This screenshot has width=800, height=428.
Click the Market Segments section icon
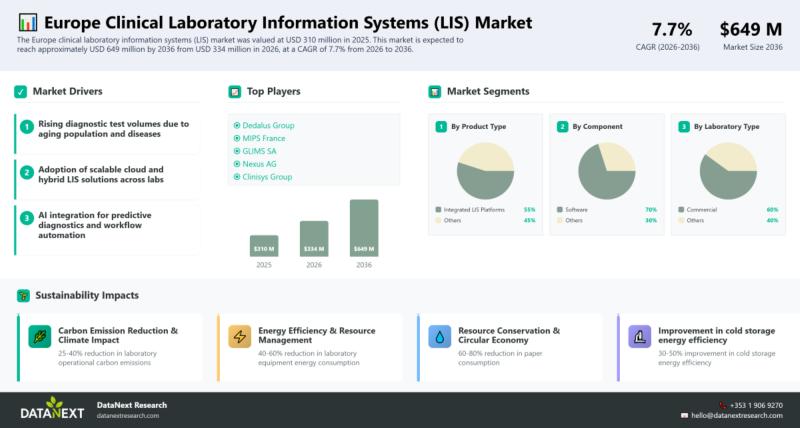pos(434,92)
